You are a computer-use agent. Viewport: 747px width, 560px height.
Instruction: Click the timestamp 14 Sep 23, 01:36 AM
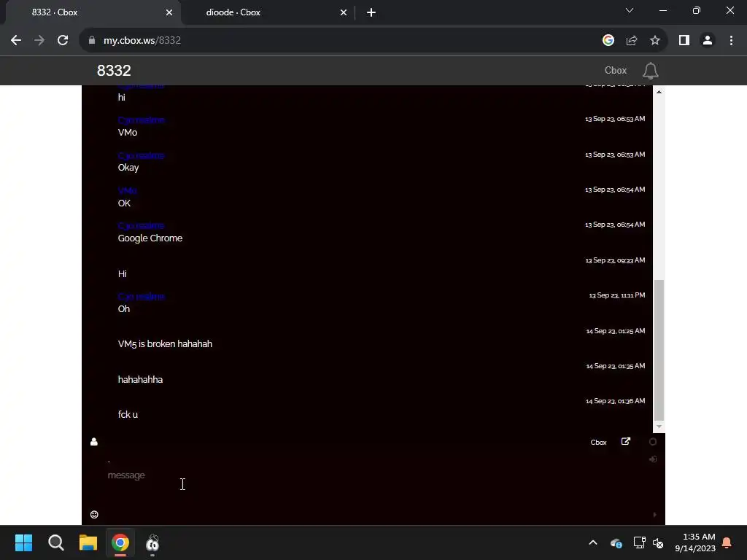(x=616, y=401)
